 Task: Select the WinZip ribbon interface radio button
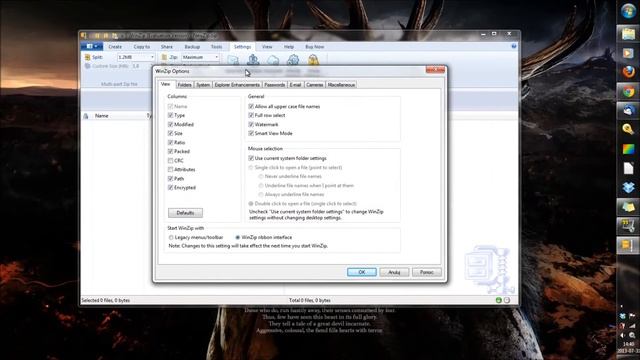click(238, 238)
